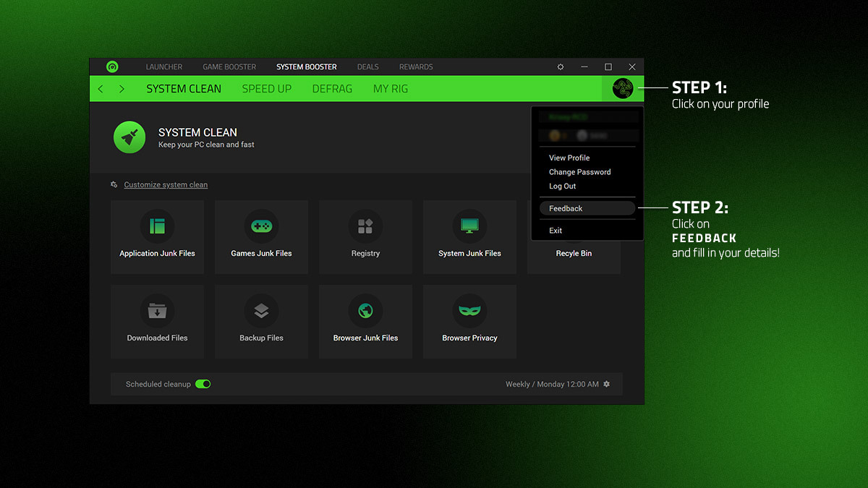Maximize the Razer Cortex window
The width and height of the screenshot is (868, 488).
608,67
